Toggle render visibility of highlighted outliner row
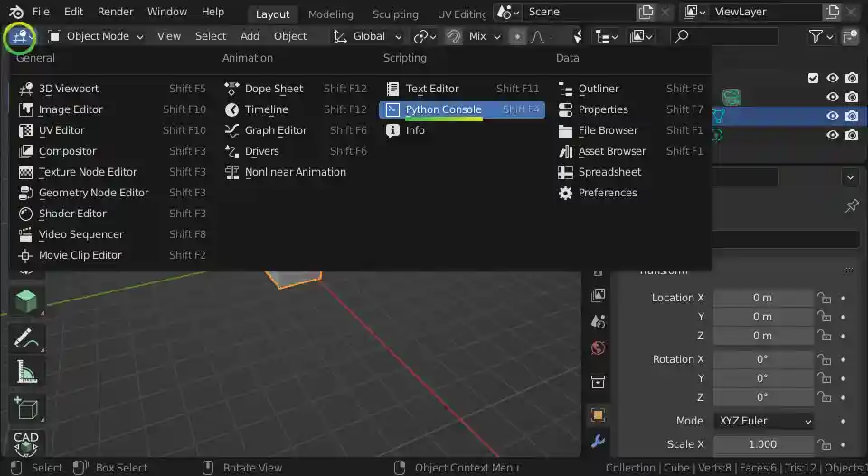The image size is (868, 476). [852, 117]
